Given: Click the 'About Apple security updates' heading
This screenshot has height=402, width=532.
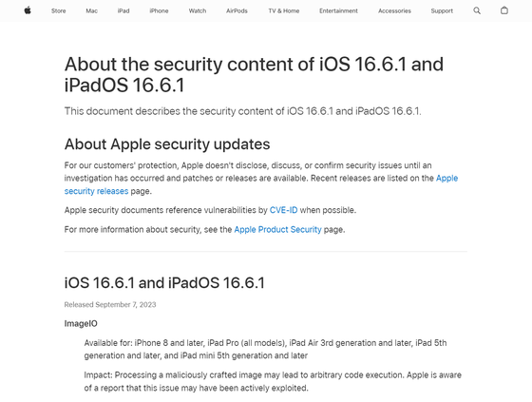Looking at the screenshot, I should click(167, 144).
